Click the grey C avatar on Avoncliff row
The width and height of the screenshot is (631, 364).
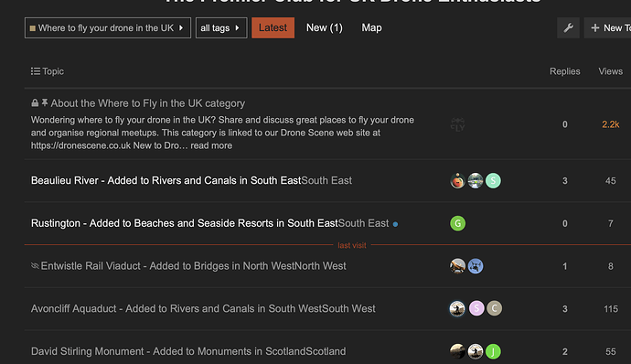[x=494, y=308]
